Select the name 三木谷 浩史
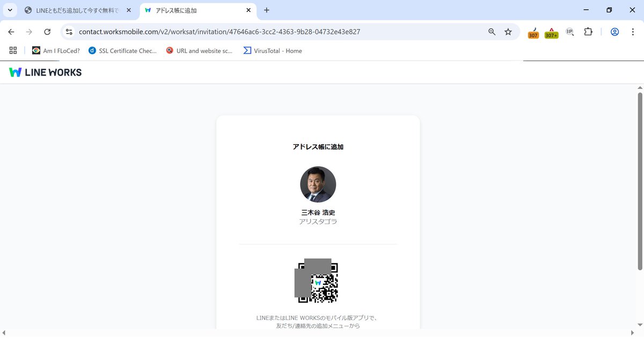 click(318, 212)
